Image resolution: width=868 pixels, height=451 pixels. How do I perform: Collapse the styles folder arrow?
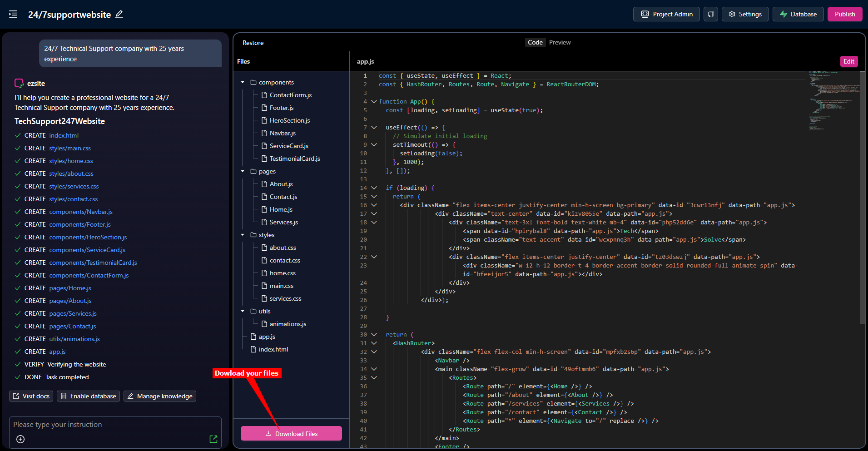243,235
